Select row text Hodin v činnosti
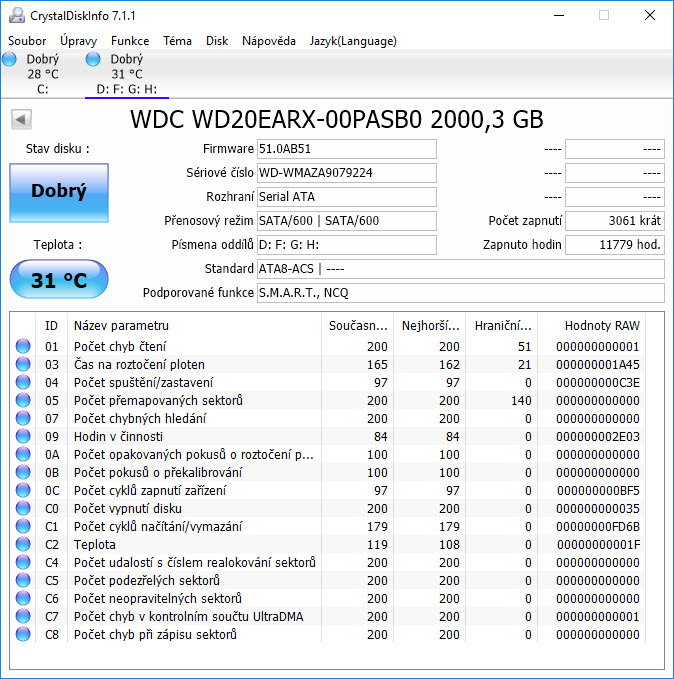 click(118, 436)
